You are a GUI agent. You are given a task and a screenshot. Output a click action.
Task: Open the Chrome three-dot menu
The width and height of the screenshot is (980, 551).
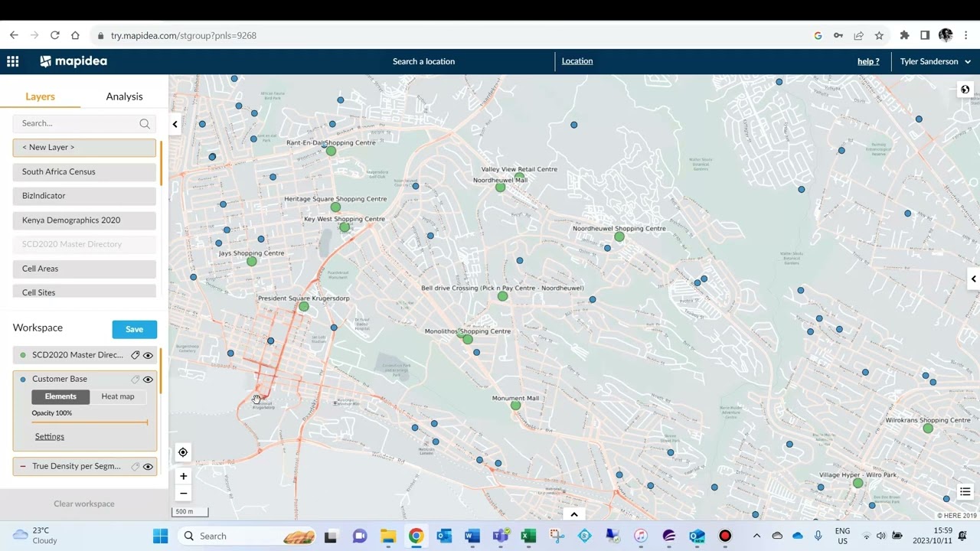tap(966, 35)
